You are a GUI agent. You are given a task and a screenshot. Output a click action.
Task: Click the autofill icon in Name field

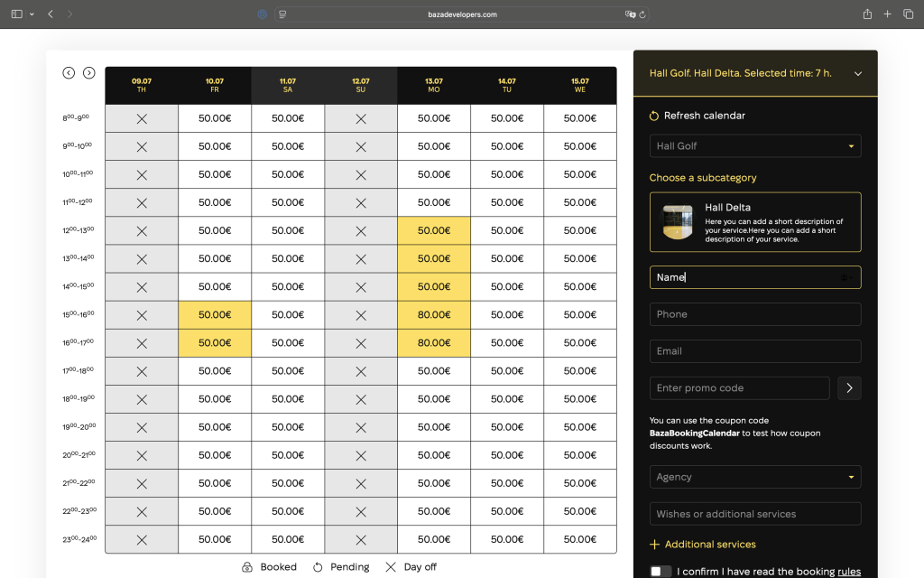[846, 278]
